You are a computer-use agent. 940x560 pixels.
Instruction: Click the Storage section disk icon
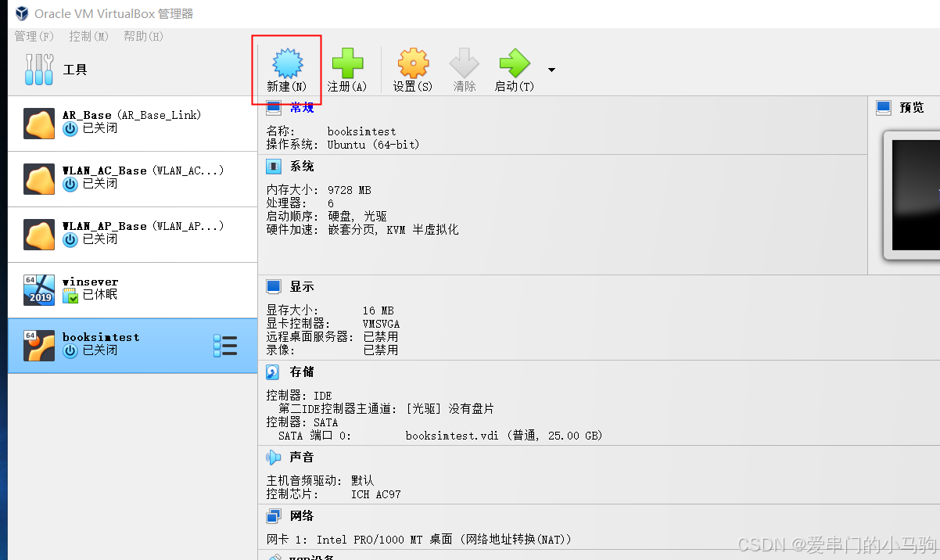273,372
